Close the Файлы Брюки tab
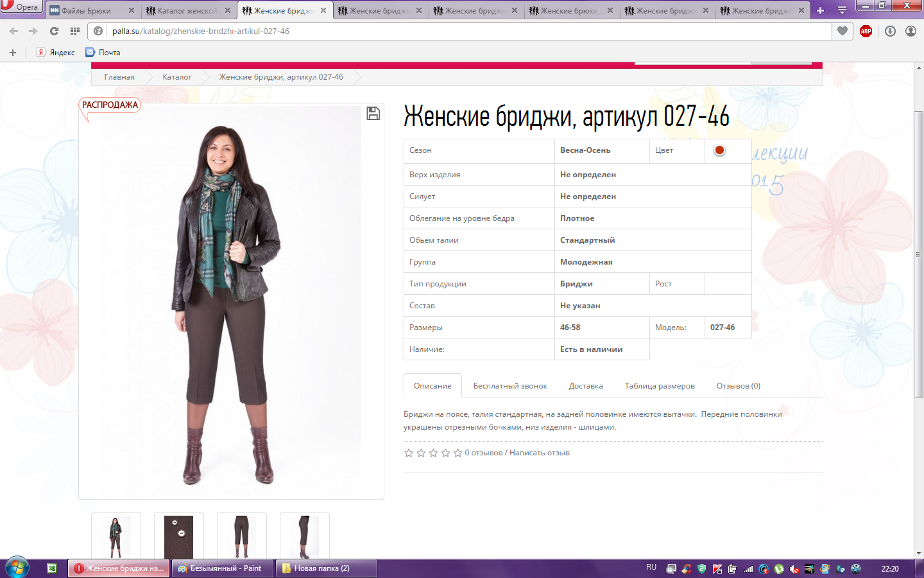 pos(132,10)
